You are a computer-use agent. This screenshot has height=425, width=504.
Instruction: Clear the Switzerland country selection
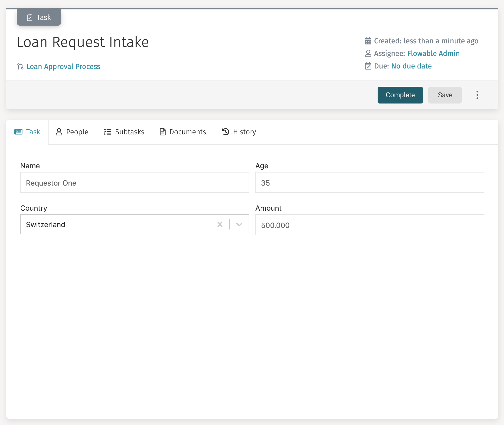(x=220, y=224)
